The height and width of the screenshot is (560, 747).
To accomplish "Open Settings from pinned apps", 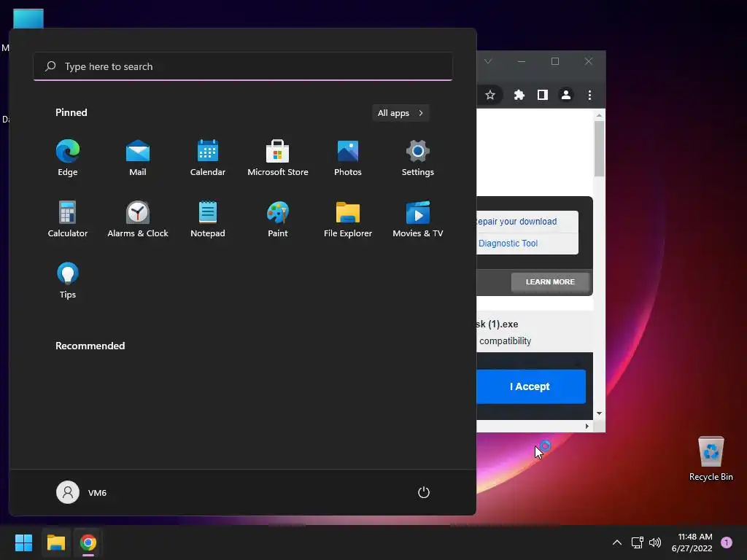I will pyautogui.click(x=418, y=158).
